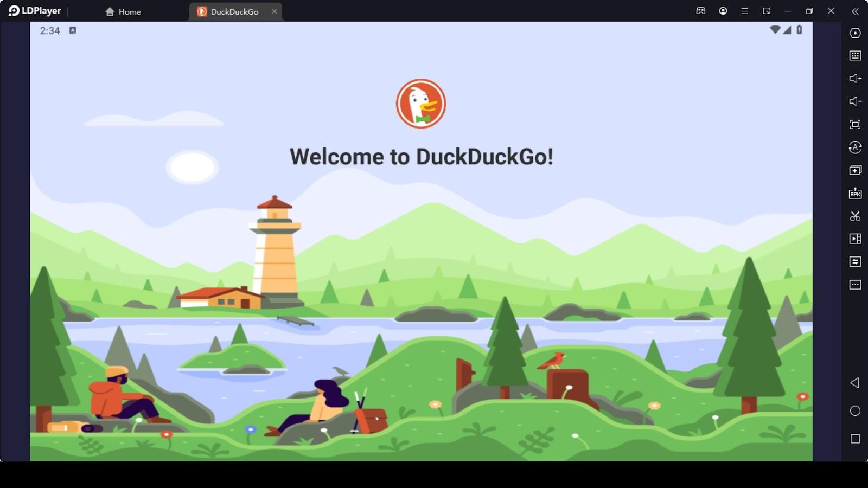This screenshot has height=488, width=868.
Task: Open the LDPlayer settings hexagon icon
Action: click(855, 33)
